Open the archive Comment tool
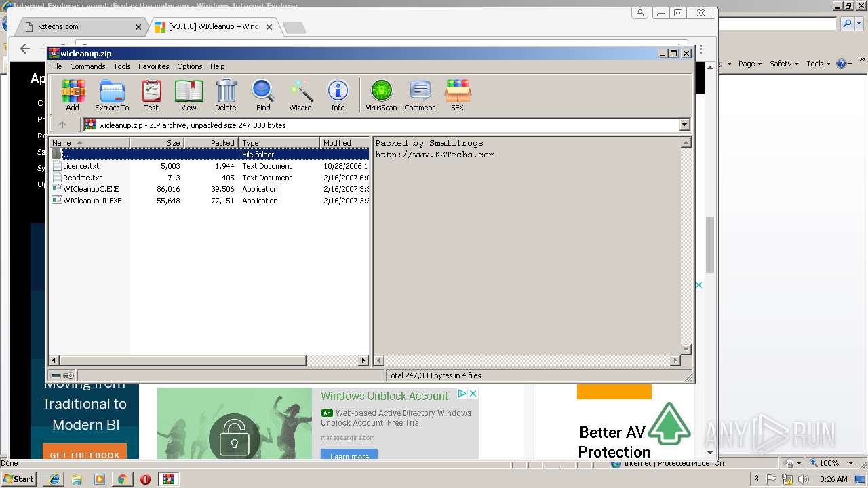The image size is (868, 488). (x=420, y=96)
